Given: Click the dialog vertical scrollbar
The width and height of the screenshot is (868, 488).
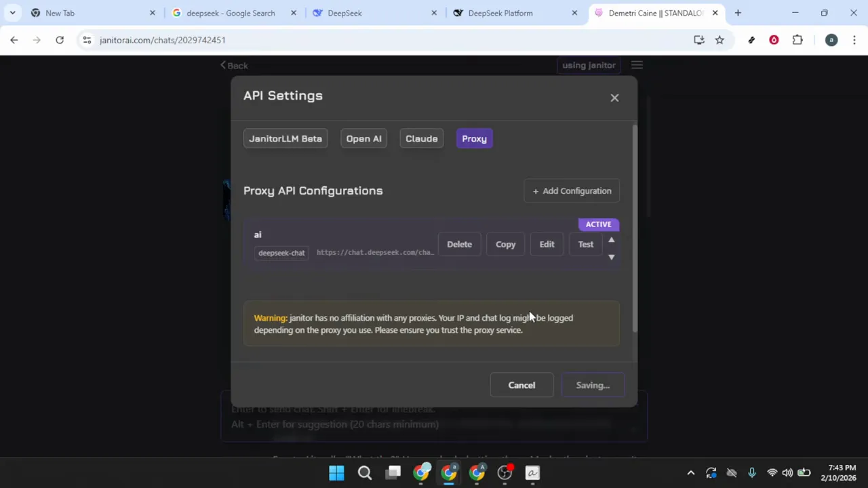Looking at the screenshot, I should coord(635,228).
